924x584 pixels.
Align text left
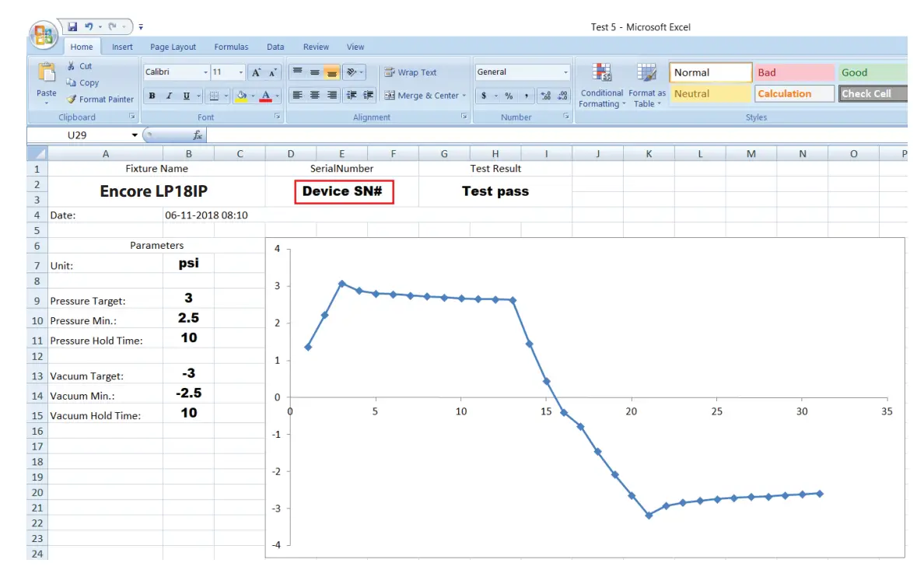[x=298, y=95]
